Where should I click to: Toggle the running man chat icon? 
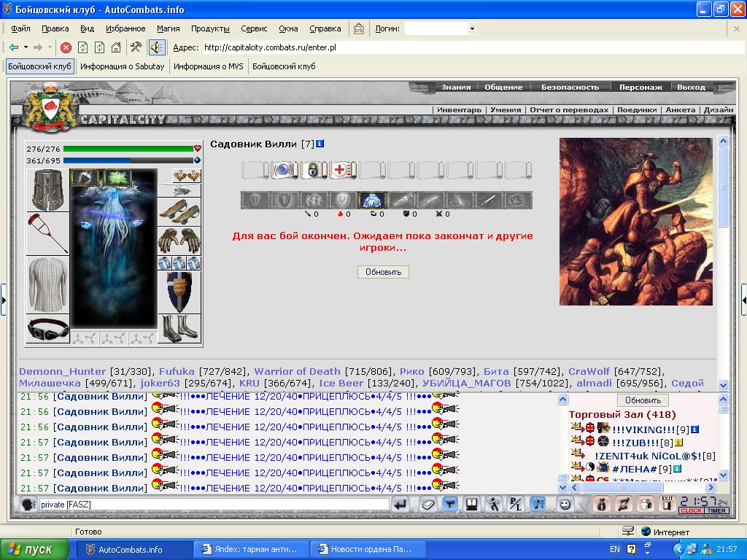coord(494,505)
